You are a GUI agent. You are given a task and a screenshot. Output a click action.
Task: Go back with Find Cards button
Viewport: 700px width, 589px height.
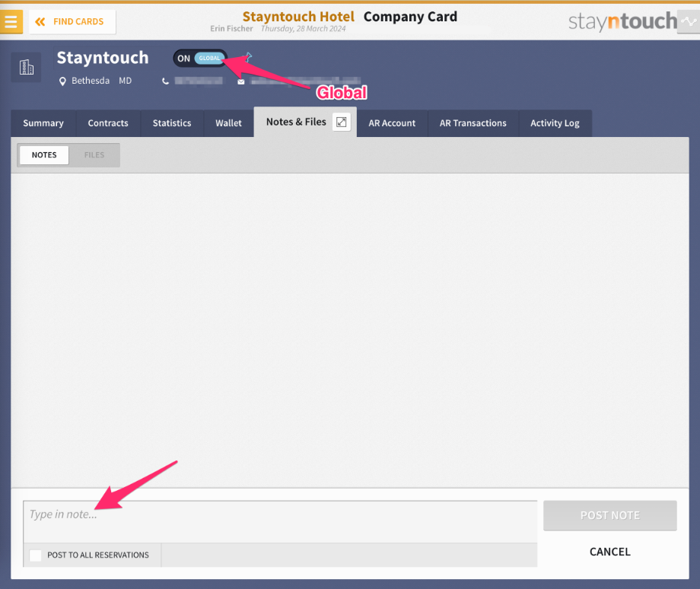[72, 21]
